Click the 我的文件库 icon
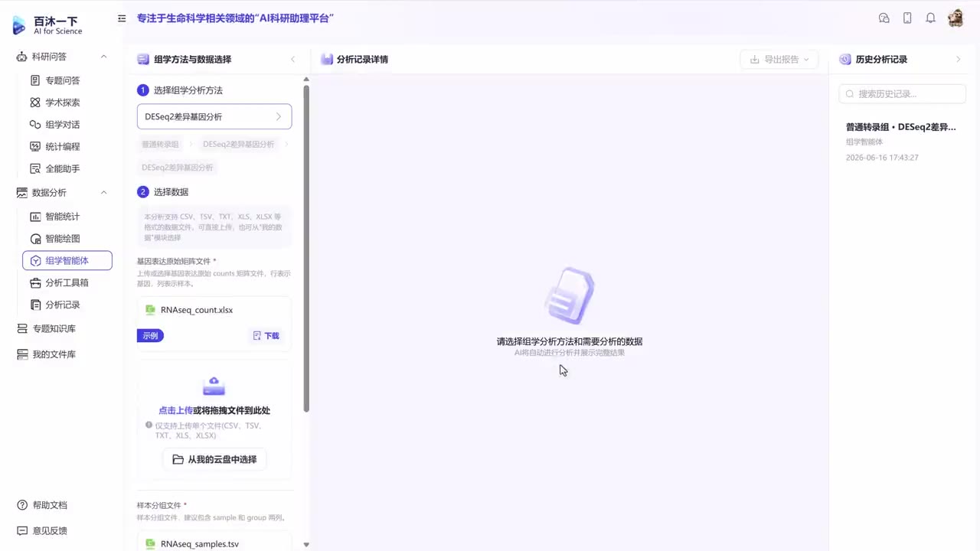The width and height of the screenshot is (980, 551). (22, 355)
